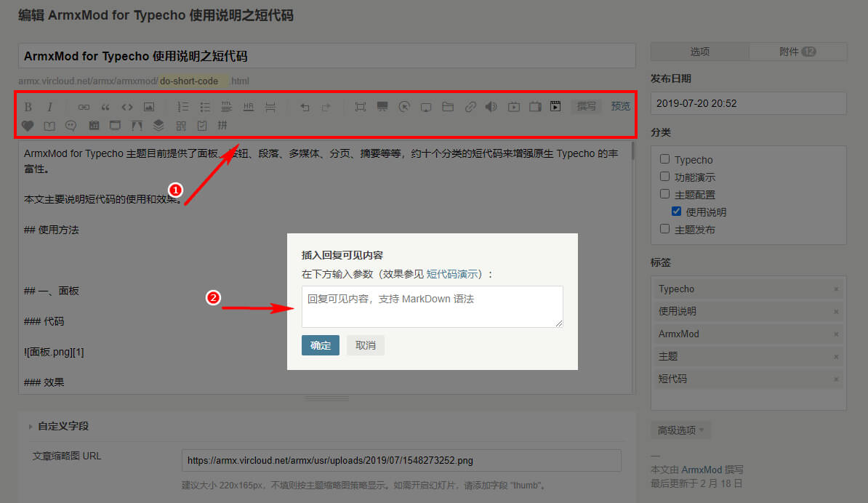The height and width of the screenshot is (503, 868).
Task: Open the ArmxMod author link
Action: tap(702, 470)
